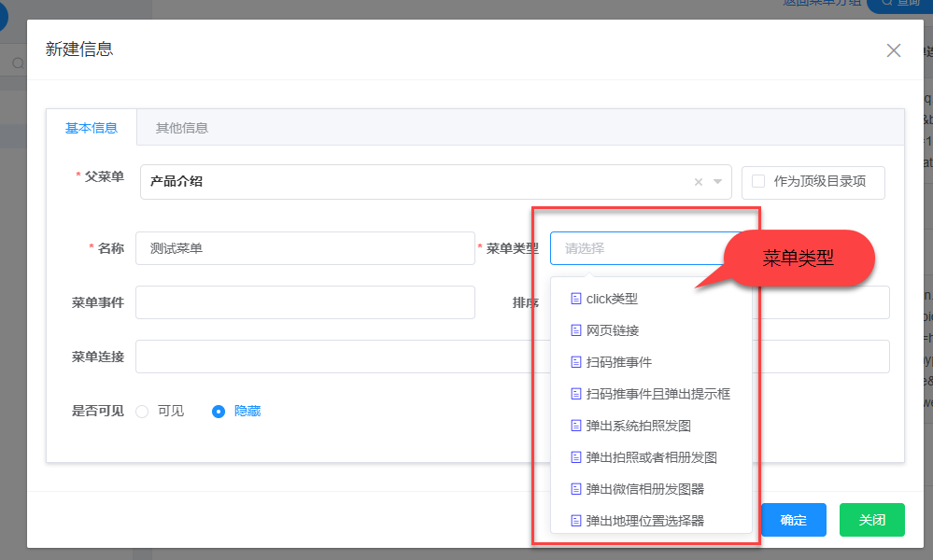Click the document icon beside 网页链接
Image resolution: width=933 pixels, height=560 pixels.
point(576,330)
